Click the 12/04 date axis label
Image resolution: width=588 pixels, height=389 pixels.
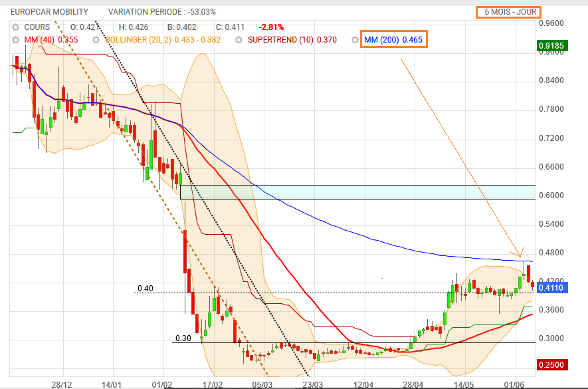pyautogui.click(x=363, y=385)
